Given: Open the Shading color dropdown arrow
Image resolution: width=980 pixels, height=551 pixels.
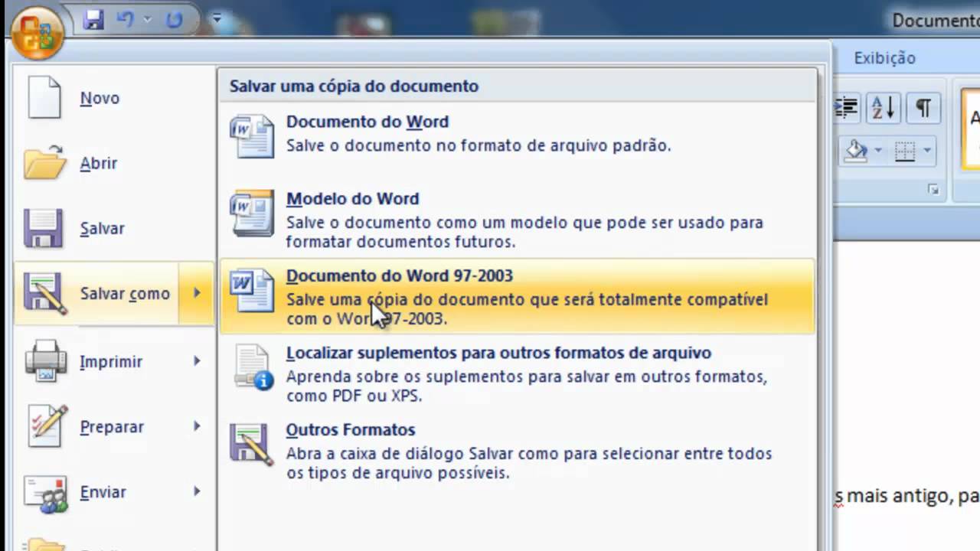Looking at the screenshot, I should 878,150.
